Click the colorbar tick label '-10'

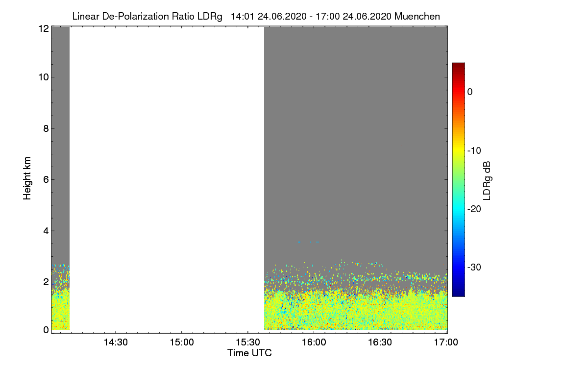(x=475, y=150)
